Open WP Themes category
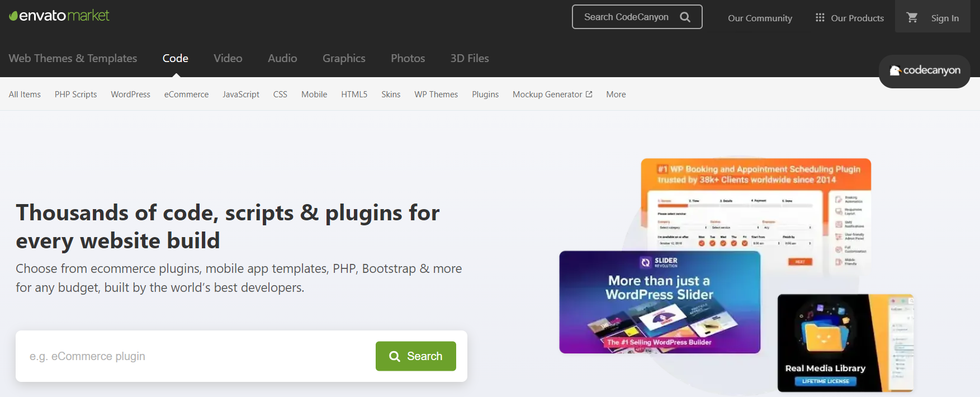 click(x=436, y=94)
